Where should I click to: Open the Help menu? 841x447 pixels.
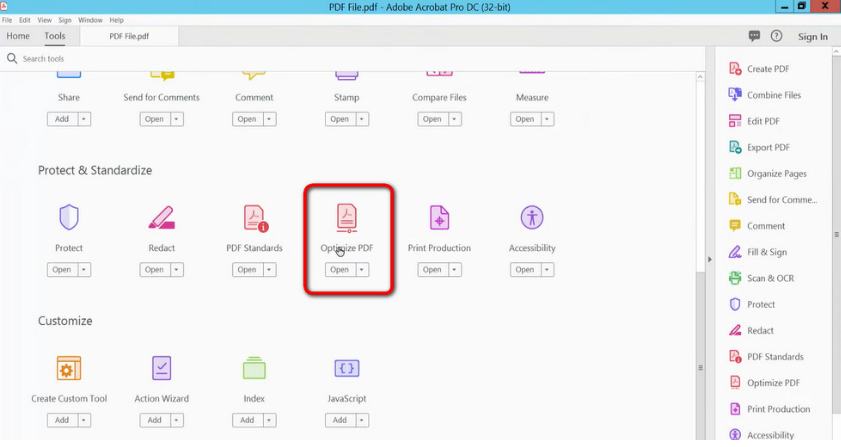coord(116,20)
